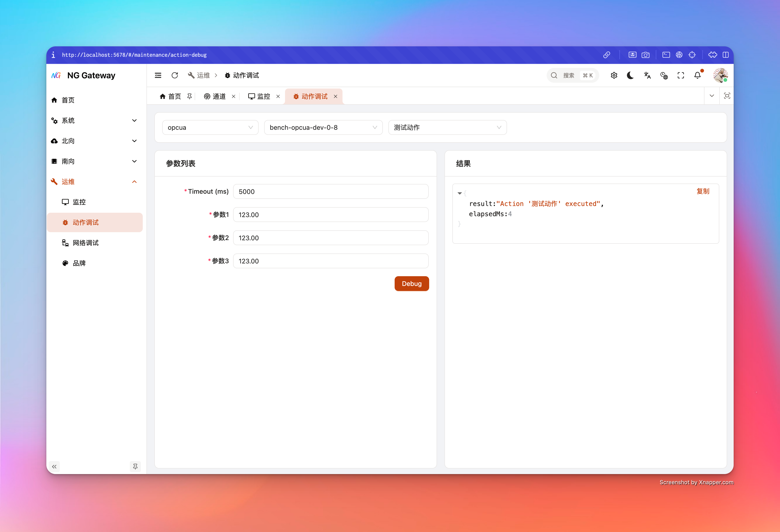Open the language translation icon
The width and height of the screenshot is (780, 532).
tap(647, 75)
